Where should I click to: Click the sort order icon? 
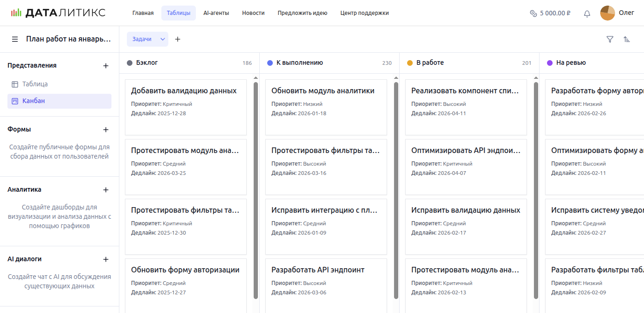(x=627, y=40)
